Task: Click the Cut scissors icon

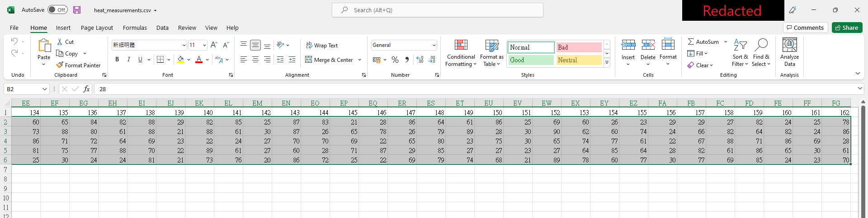Action: point(60,42)
